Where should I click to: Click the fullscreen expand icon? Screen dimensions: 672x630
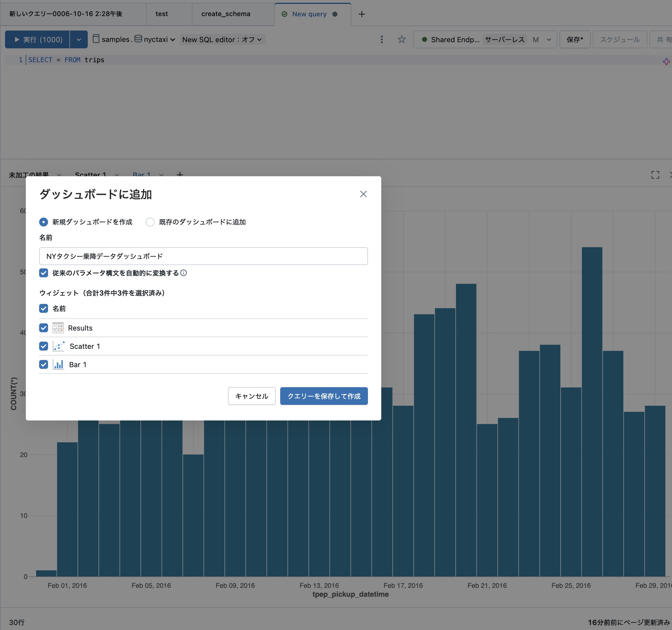coord(655,175)
